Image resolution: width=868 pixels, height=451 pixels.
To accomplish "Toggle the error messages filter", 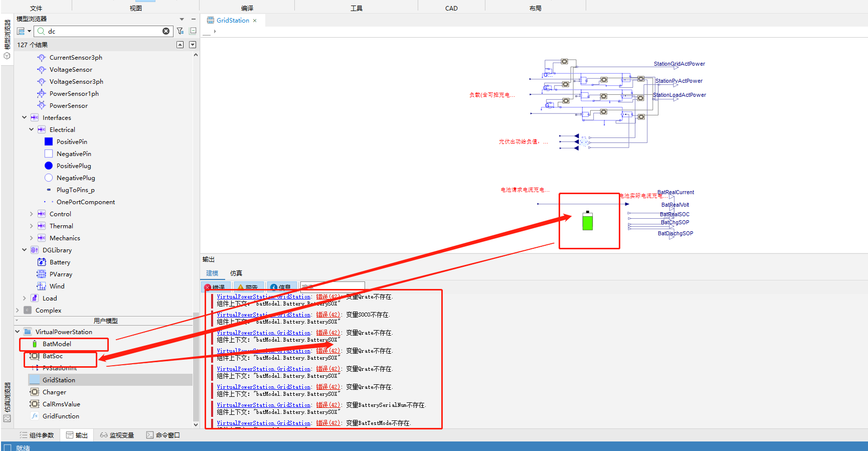I will click(216, 287).
